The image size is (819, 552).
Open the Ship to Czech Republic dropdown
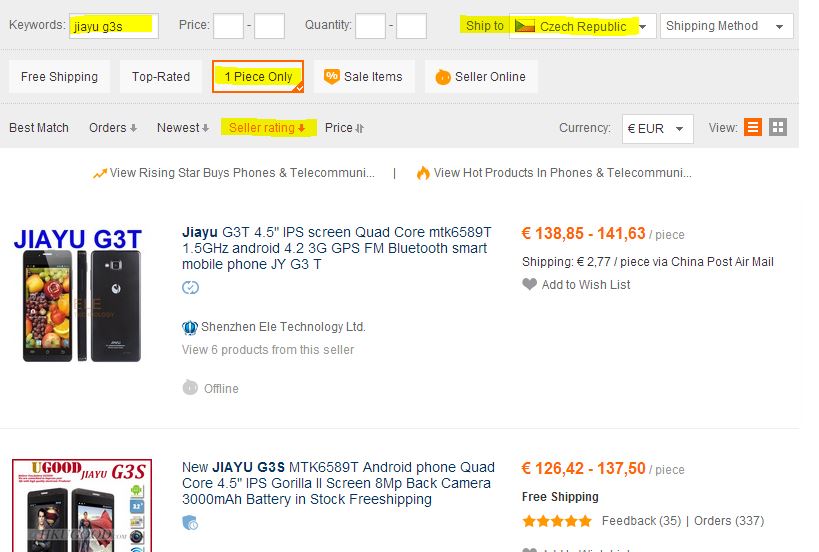pos(583,26)
